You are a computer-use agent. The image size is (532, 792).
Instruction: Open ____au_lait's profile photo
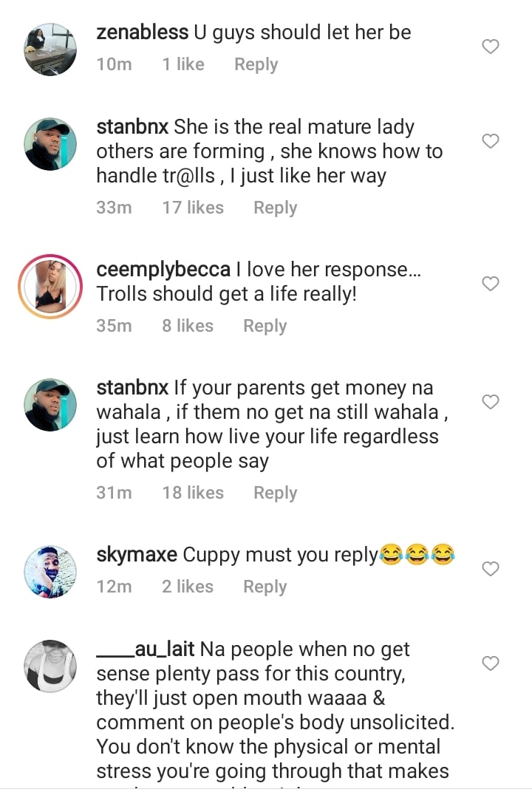[50, 666]
